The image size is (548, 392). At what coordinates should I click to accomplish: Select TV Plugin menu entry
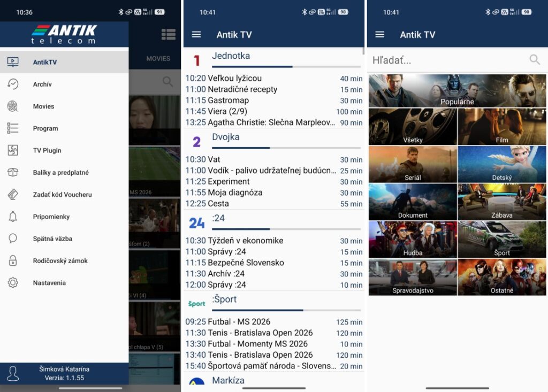(x=64, y=150)
